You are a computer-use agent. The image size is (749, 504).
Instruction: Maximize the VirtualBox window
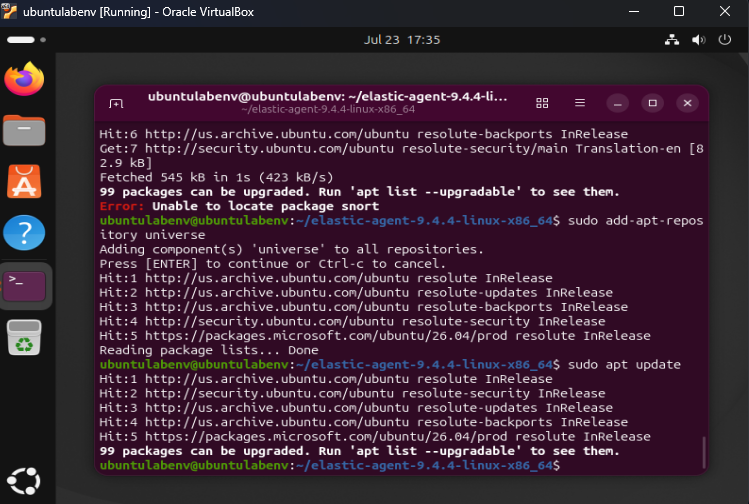679,11
